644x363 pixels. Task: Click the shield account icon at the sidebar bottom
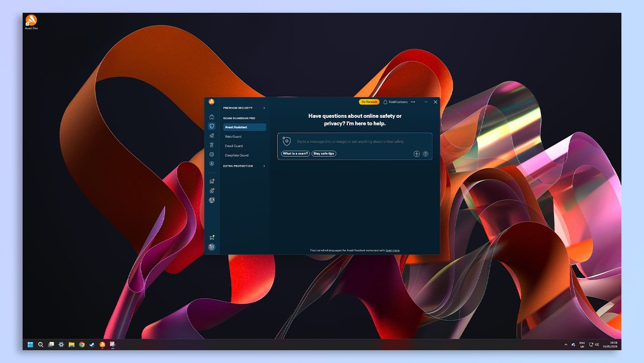pos(212,247)
